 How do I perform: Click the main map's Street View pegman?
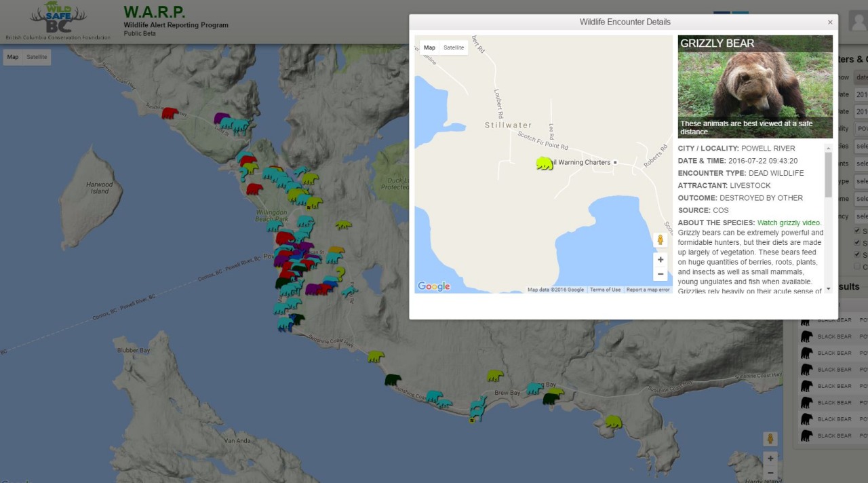(x=770, y=439)
